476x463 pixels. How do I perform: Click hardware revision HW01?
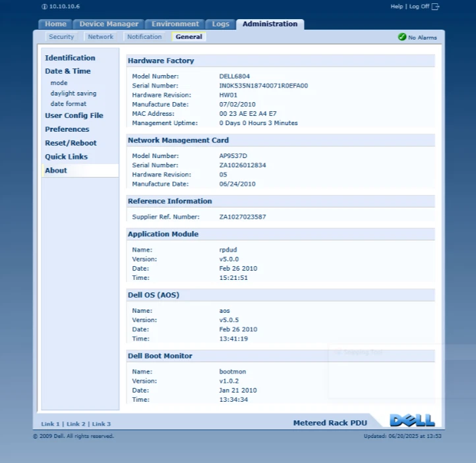pos(228,95)
